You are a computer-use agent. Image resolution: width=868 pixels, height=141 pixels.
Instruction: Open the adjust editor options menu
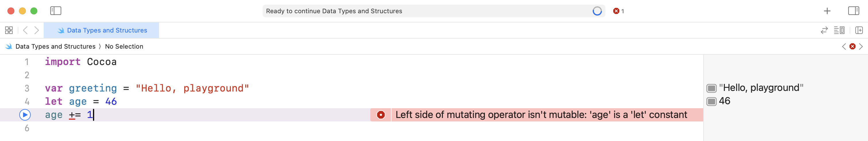pos(839,31)
